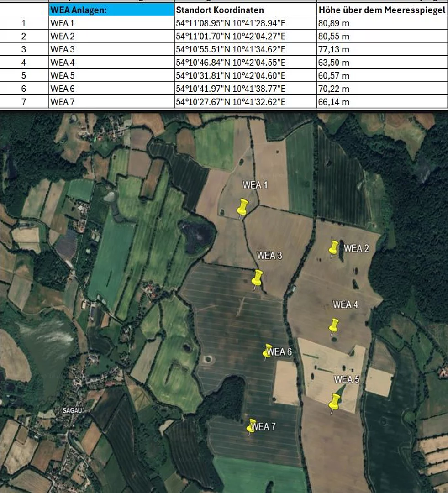Image resolution: width=448 pixels, height=493 pixels.
Task: Select the 63,50 m elevation cell
Action: coord(382,63)
